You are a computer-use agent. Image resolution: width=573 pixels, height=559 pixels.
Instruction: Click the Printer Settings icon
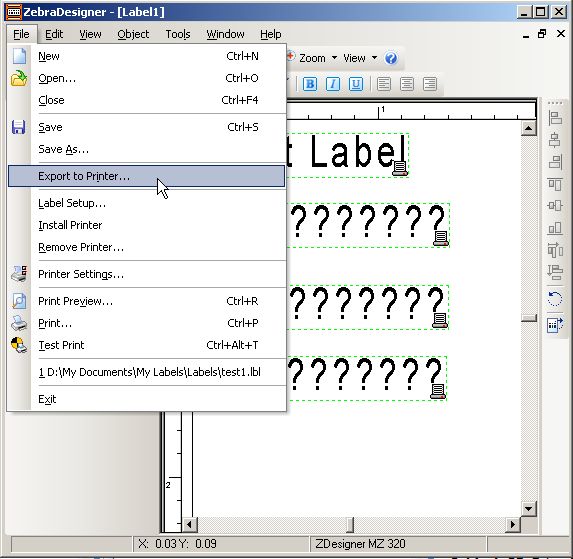[19, 274]
